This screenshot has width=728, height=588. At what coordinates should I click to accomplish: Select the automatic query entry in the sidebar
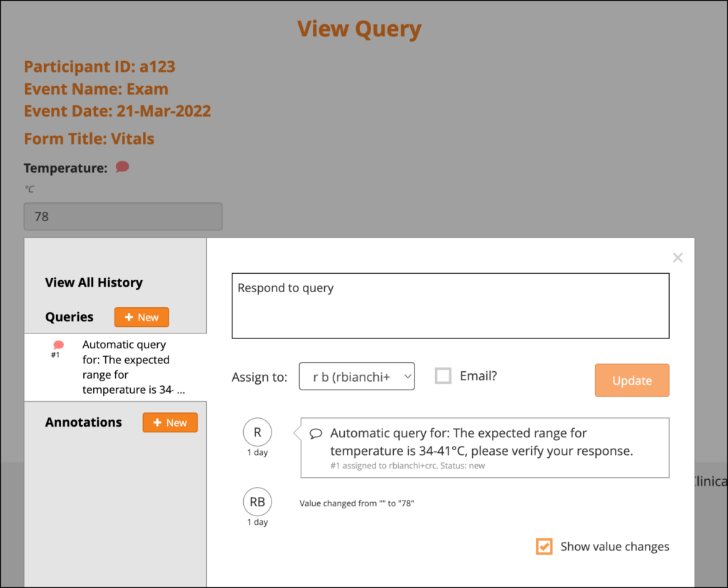pyautogui.click(x=125, y=367)
